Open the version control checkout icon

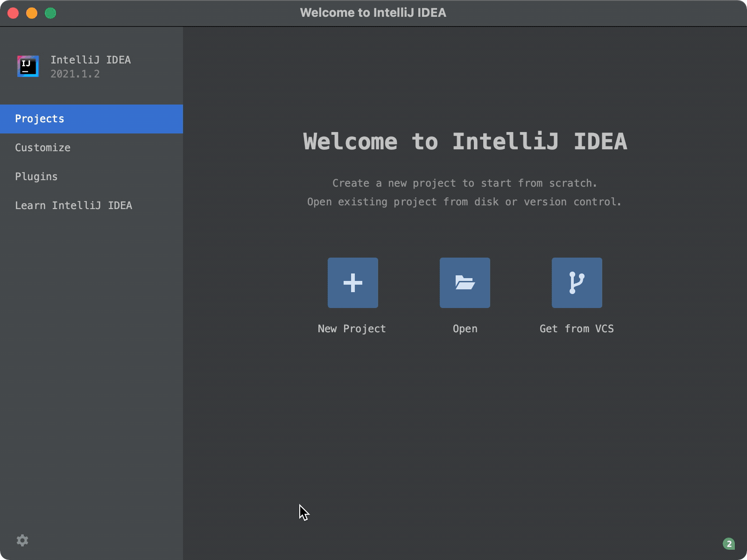point(577,283)
